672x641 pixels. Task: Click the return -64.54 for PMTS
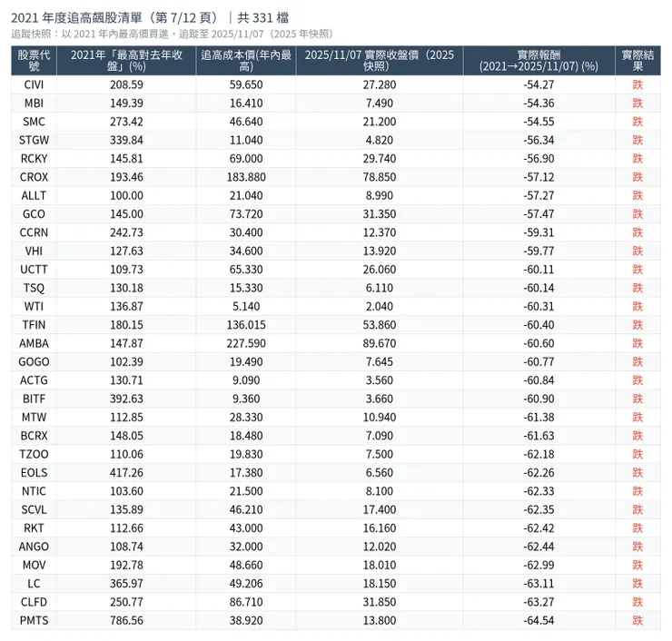point(539,620)
